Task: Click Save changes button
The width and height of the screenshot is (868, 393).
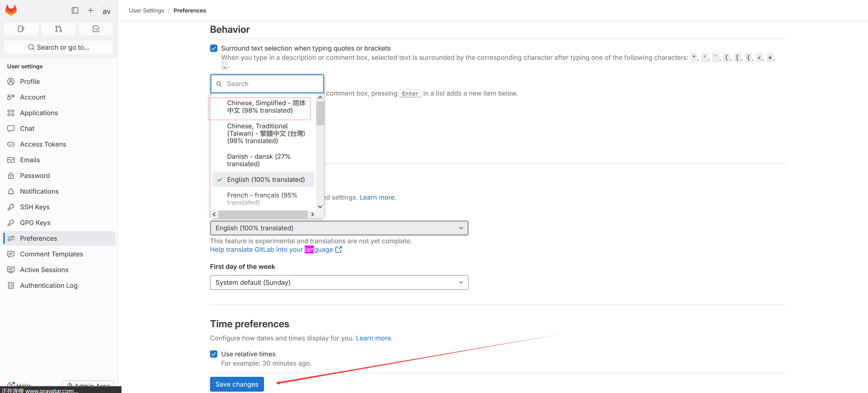Action: pyautogui.click(x=237, y=384)
